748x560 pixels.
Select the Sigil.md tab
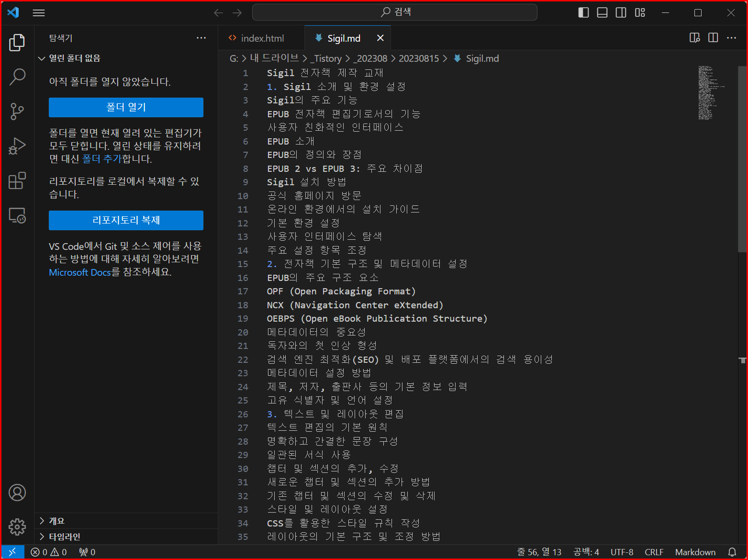(x=344, y=38)
